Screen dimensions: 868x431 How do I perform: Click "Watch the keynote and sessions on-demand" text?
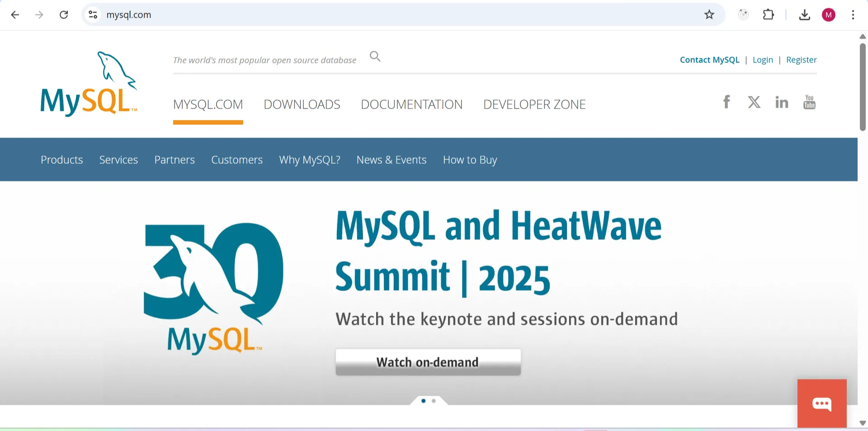pos(506,319)
